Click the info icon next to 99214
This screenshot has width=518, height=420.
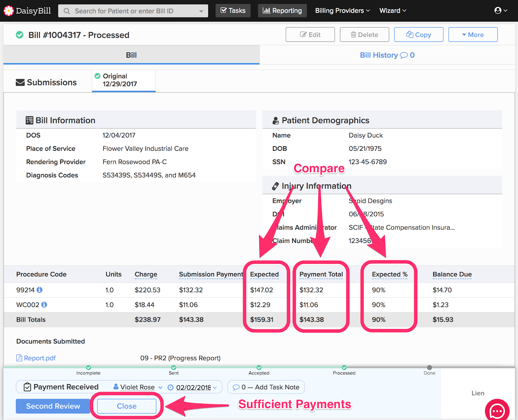pyautogui.click(x=39, y=290)
